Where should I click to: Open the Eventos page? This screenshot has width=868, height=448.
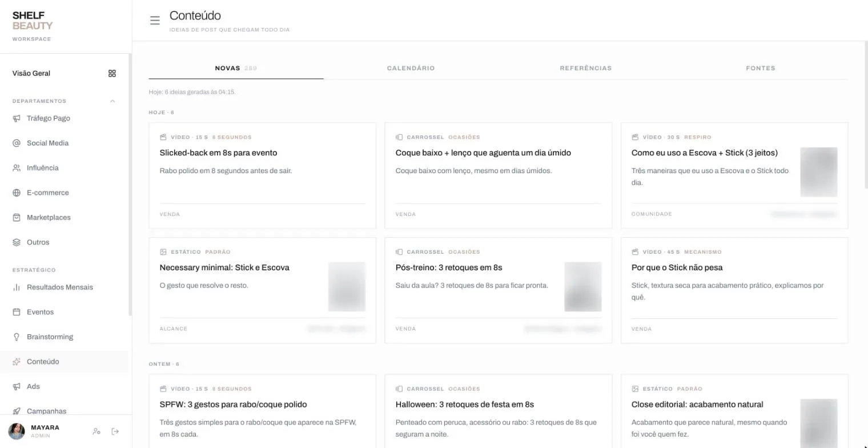pyautogui.click(x=64, y=312)
